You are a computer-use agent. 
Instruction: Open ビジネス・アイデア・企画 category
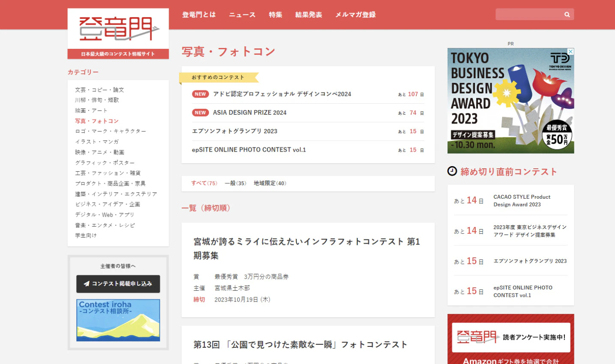(107, 204)
